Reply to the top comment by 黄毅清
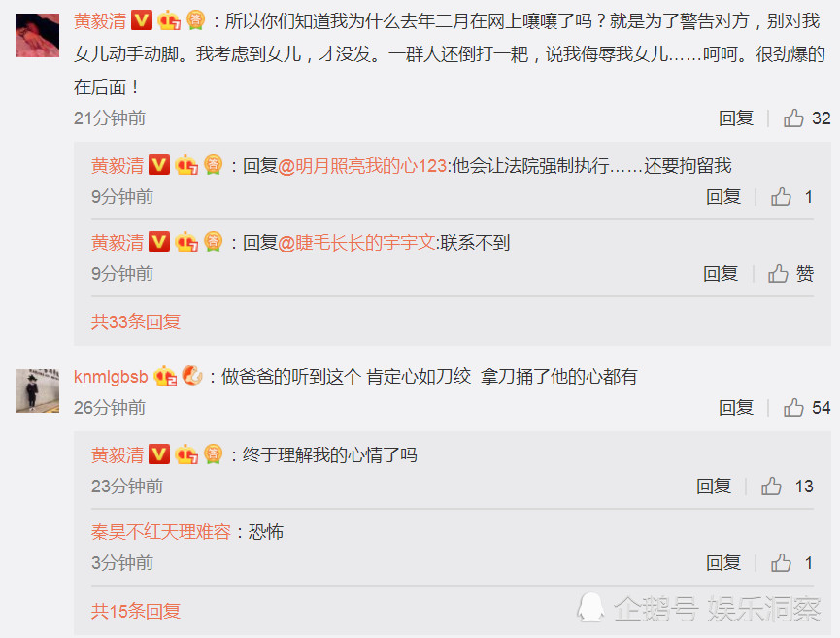 click(x=736, y=118)
